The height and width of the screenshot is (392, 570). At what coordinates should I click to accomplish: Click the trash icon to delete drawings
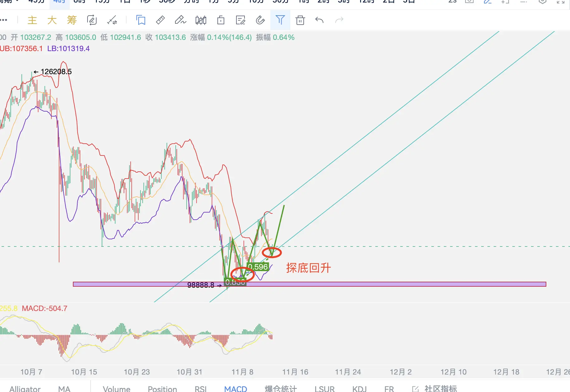click(300, 20)
